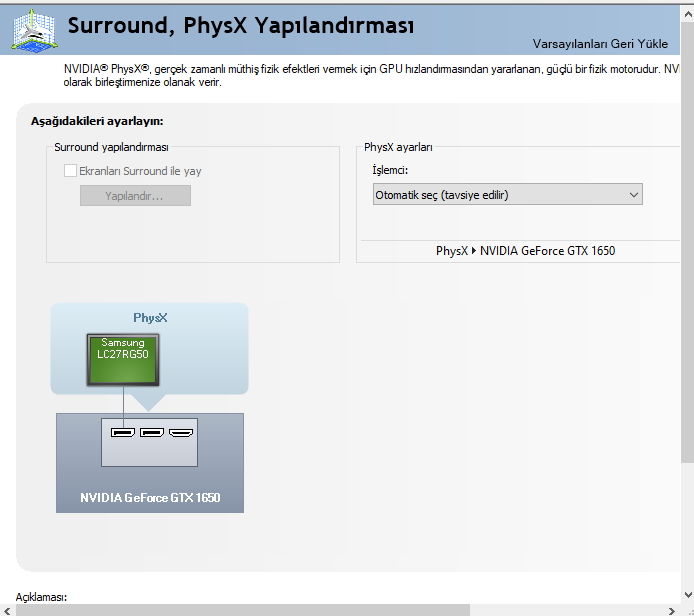Select the second DisplayPort connector icon
Image resolution: width=694 pixels, height=616 pixels.
152,432
